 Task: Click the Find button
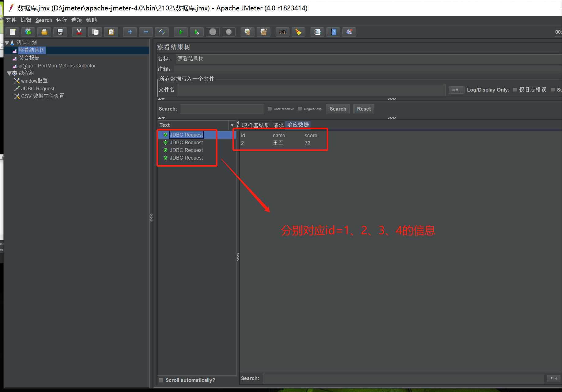(x=554, y=379)
